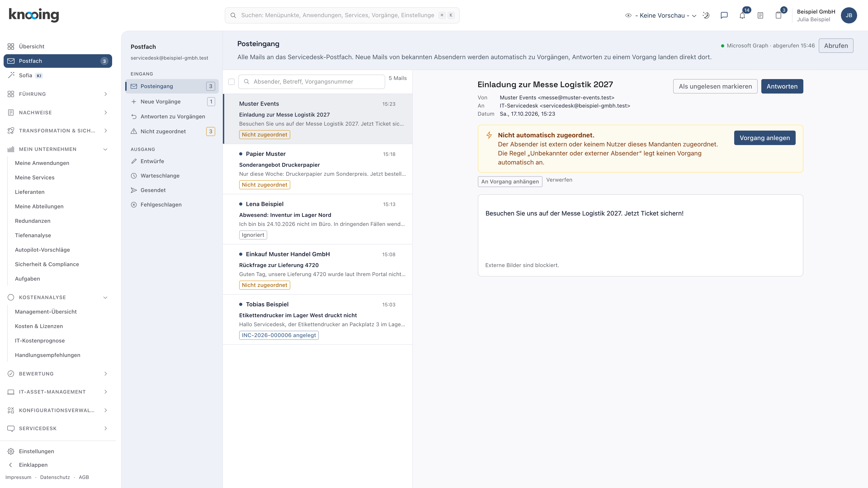Open Sicherheit & Compliance menu item
This screenshot has width=868, height=488.
tap(47, 264)
